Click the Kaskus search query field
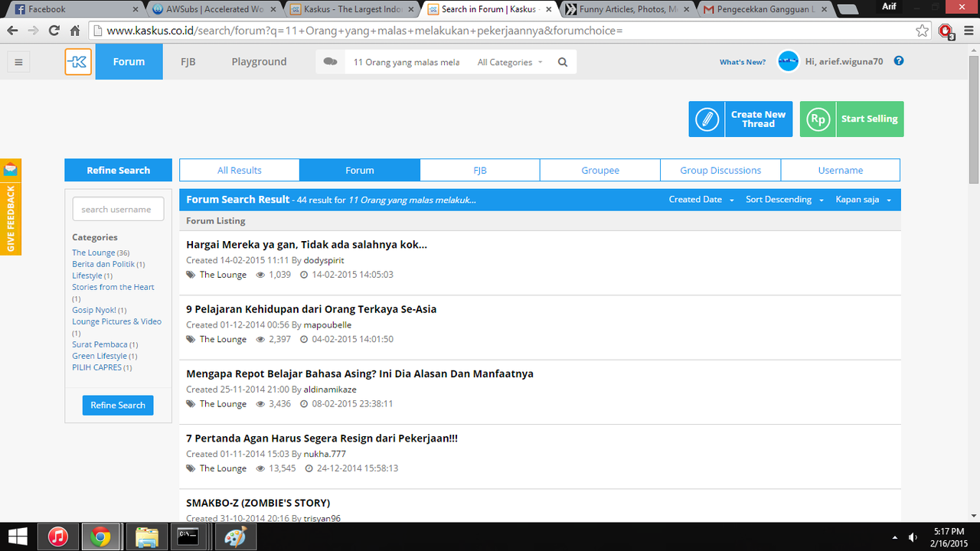Screen dimensions: 980x551 (407, 62)
